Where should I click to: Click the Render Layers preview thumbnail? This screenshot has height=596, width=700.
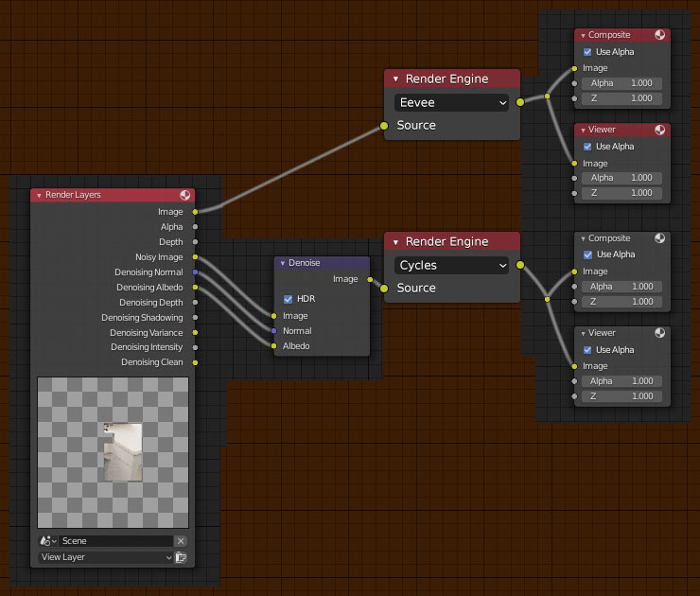click(x=113, y=453)
